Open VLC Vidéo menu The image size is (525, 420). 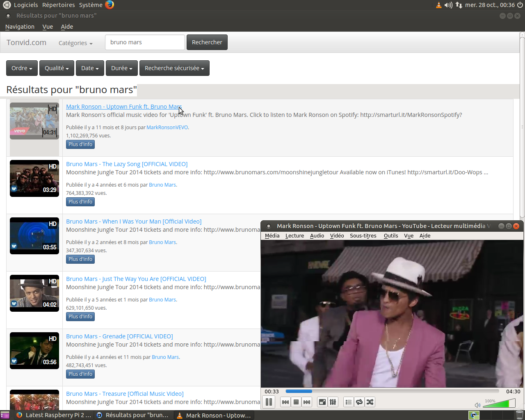pyautogui.click(x=337, y=235)
